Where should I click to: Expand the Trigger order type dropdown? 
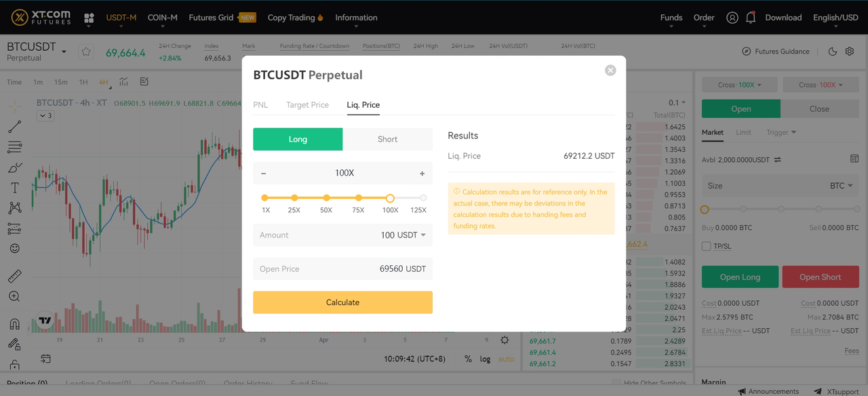point(781,132)
